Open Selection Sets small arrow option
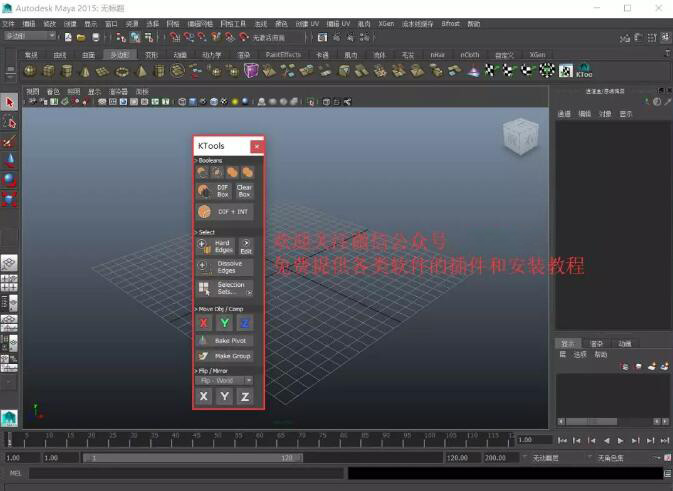 click(249, 293)
